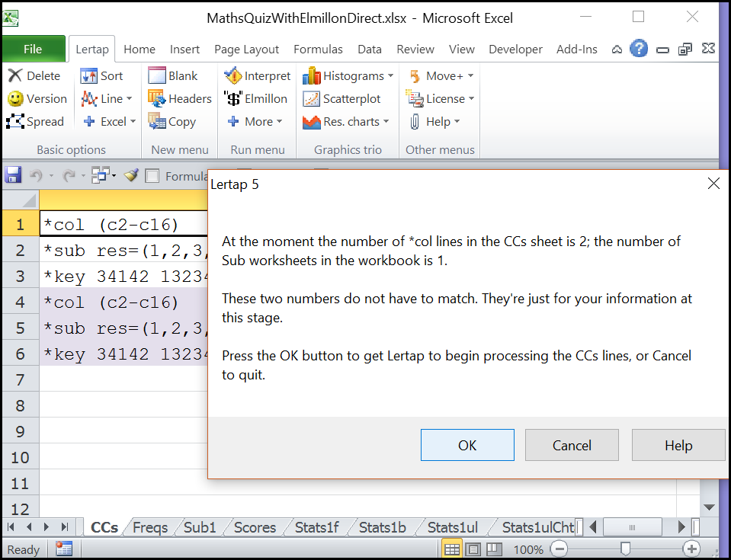Image resolution: width=731 pixels, height=560 pixels.
Task: Run the Interpret option
Action: [258, 75]
